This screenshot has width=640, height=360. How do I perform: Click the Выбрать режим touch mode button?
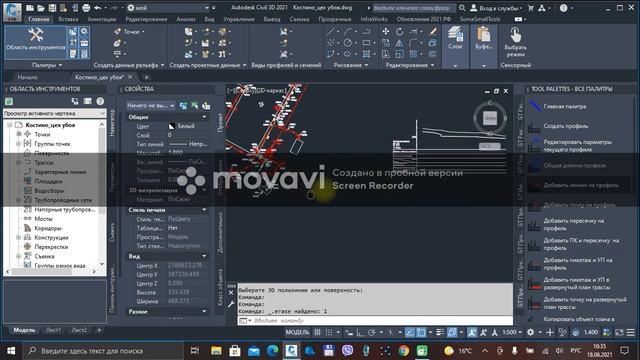[516, 42]
